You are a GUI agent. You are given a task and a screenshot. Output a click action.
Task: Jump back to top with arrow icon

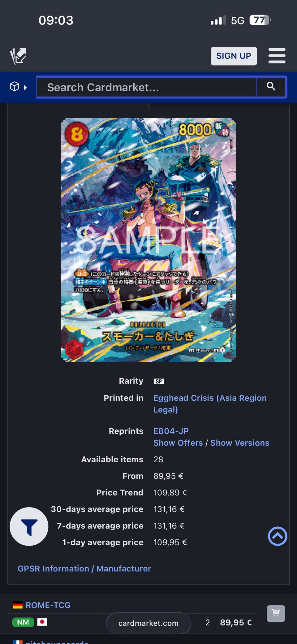(x=278, y=536)
